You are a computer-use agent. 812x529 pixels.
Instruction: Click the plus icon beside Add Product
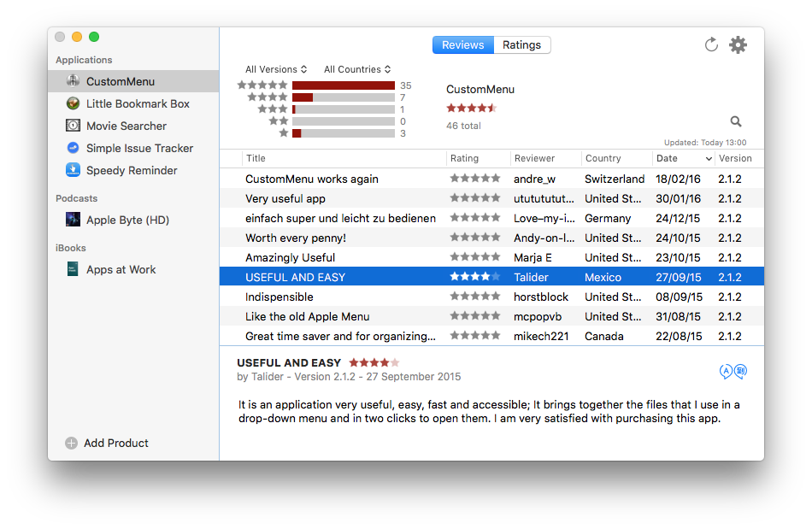(x=72, y=443)
